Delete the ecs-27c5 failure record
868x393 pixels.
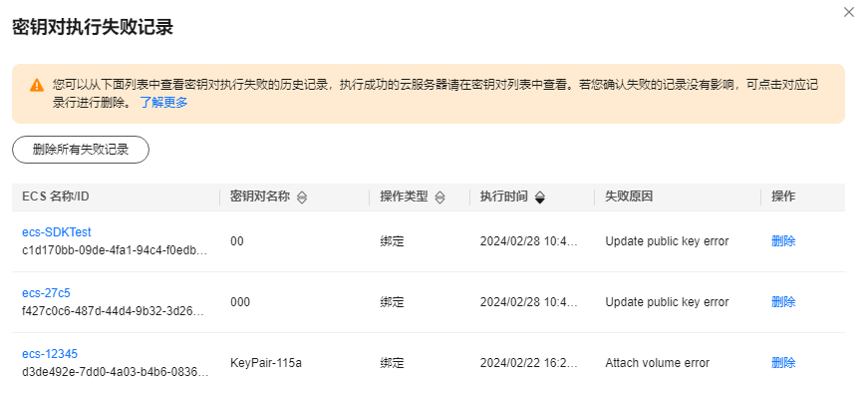(783, 302)
